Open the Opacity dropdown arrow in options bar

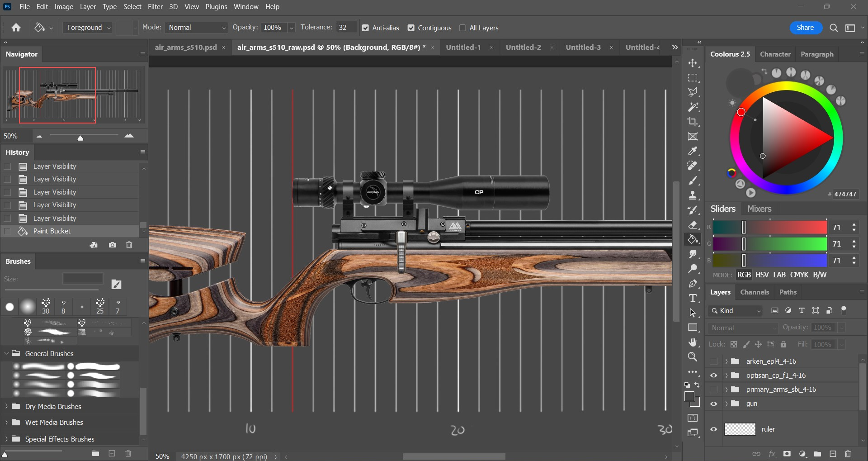click(x=292, y=28)
